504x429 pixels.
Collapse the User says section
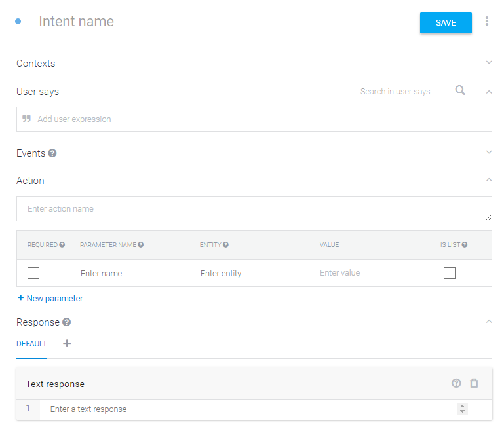click(489, 92)
